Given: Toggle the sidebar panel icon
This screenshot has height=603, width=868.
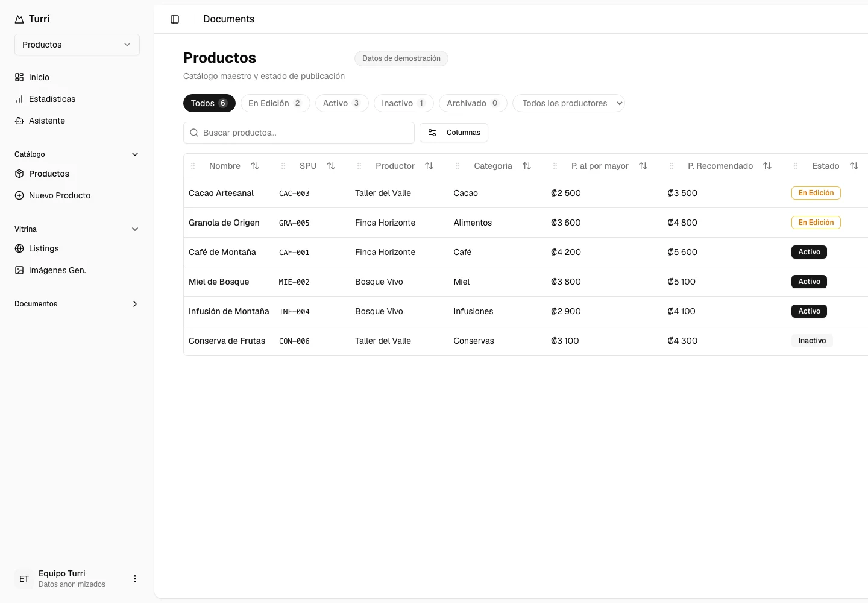Looking at the screenshot, I should click(x=175, y=19).
